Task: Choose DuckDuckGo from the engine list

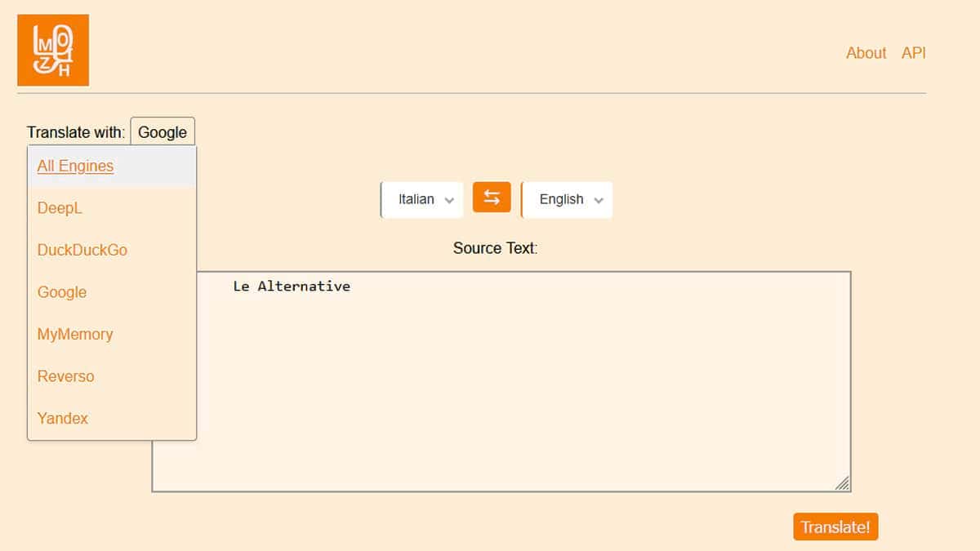Action: (x=82, y=250)
